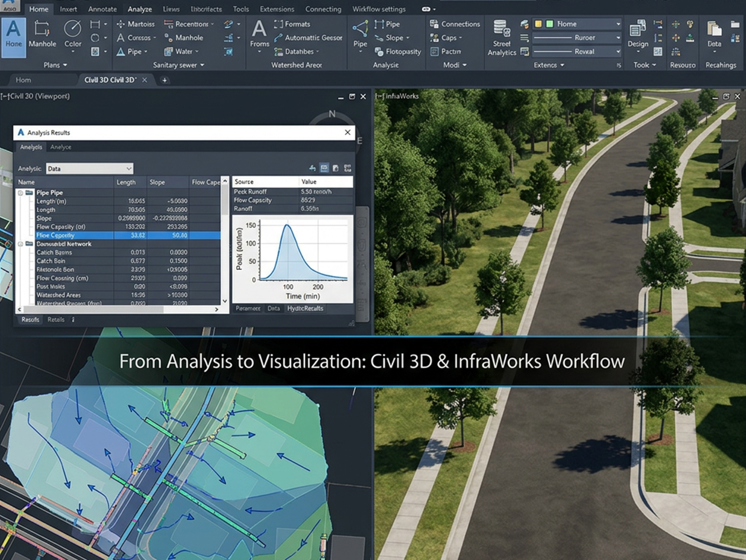Expand the Sanitary sewer panel dropdown
Screen dimensions: 746x560
[x=178, y=65]
